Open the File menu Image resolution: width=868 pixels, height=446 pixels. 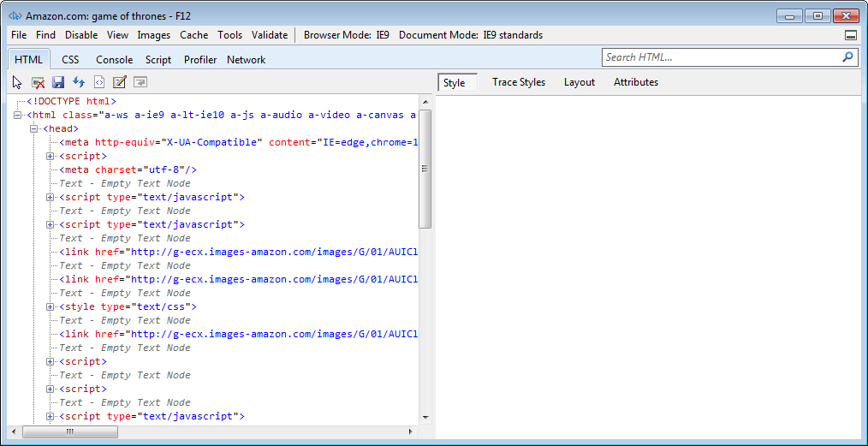tap(19, 35)
